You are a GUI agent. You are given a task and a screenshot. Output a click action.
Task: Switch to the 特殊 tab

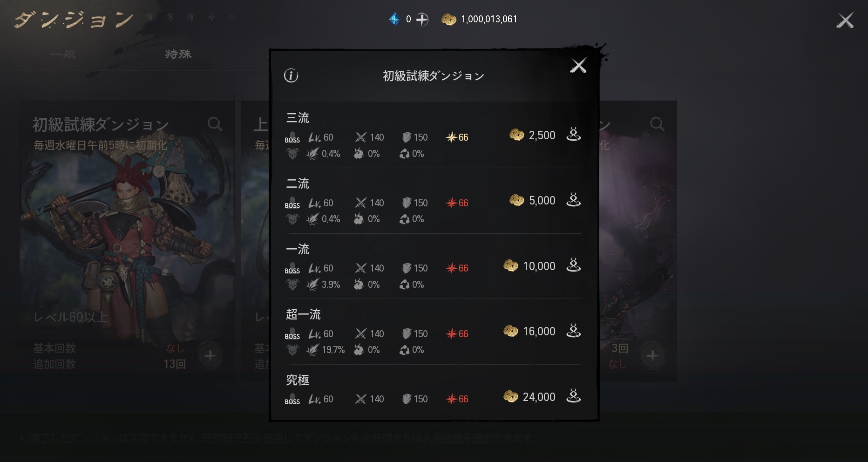coord(178,54)
